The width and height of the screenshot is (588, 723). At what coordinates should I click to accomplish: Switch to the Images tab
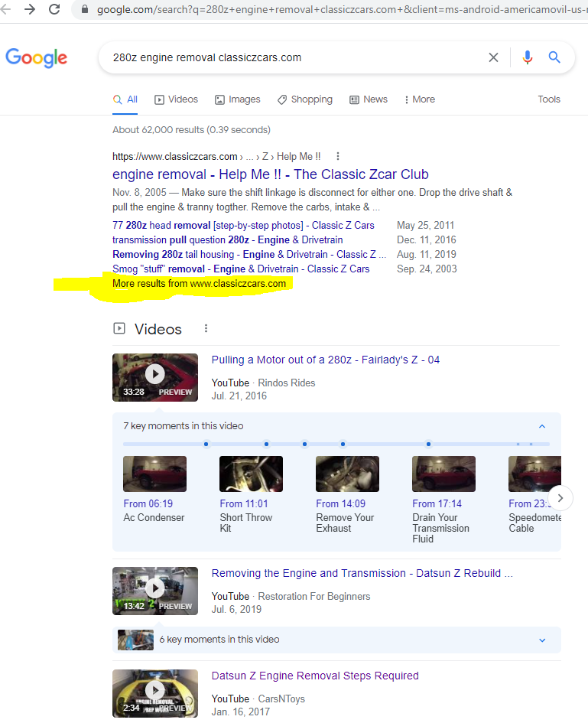tap(238, 99)
